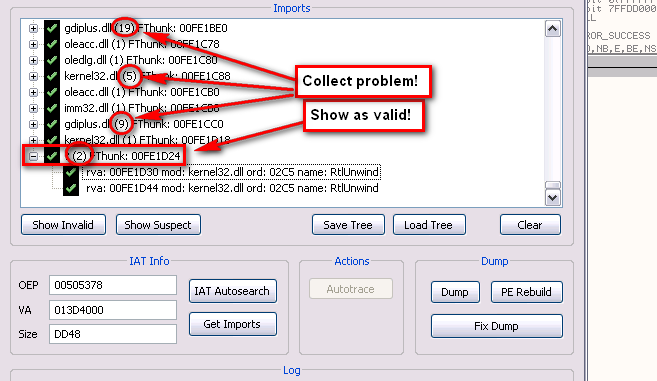The image size is (657, 381).
Task: Expand oleacc.dll node with FThunk 00FE1C78
Action: point(33,44)
